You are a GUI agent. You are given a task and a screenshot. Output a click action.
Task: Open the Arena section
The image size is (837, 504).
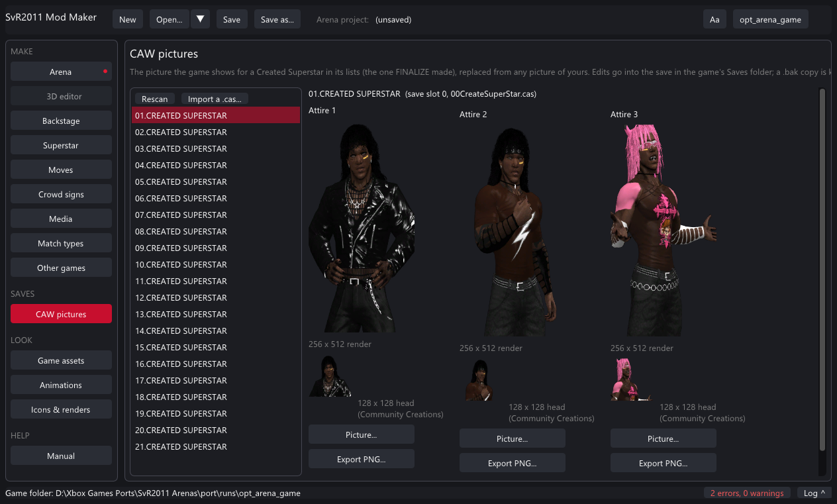click(x=61, y=72)
